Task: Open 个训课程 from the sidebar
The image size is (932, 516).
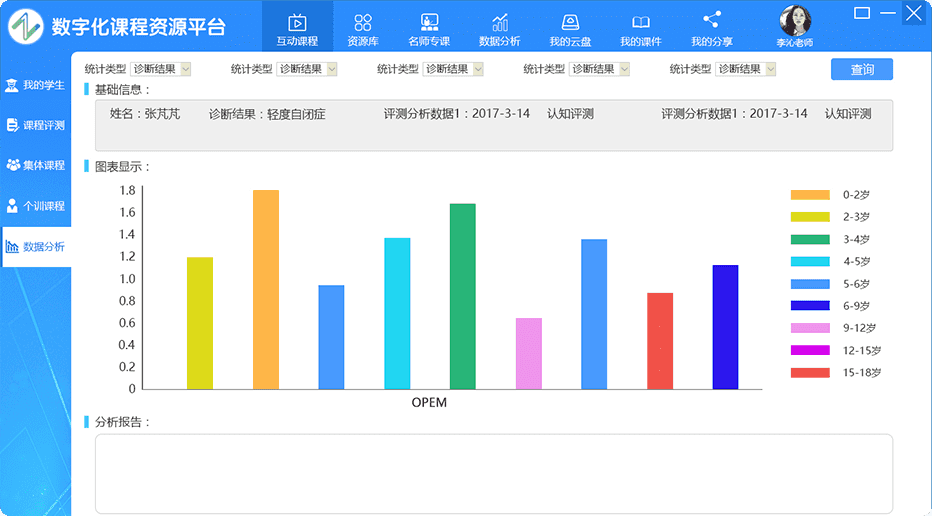Action: click(x=36, y=206)
